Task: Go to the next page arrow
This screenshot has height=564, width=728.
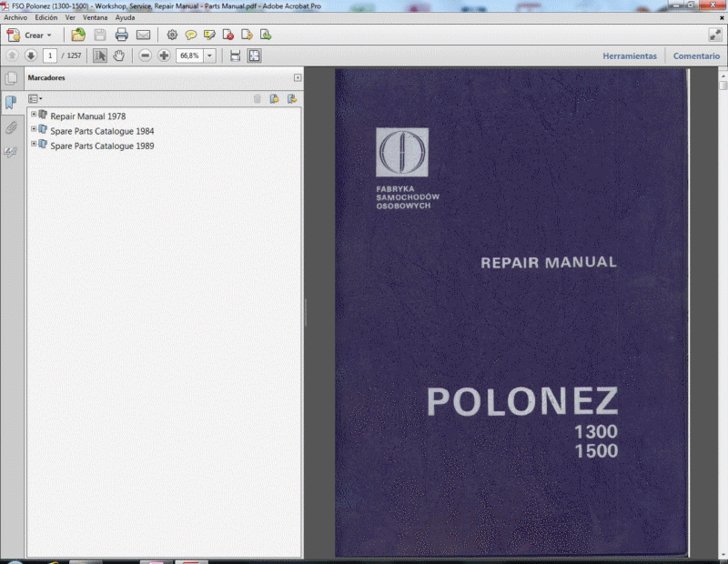Action: (x=31, y=55)
